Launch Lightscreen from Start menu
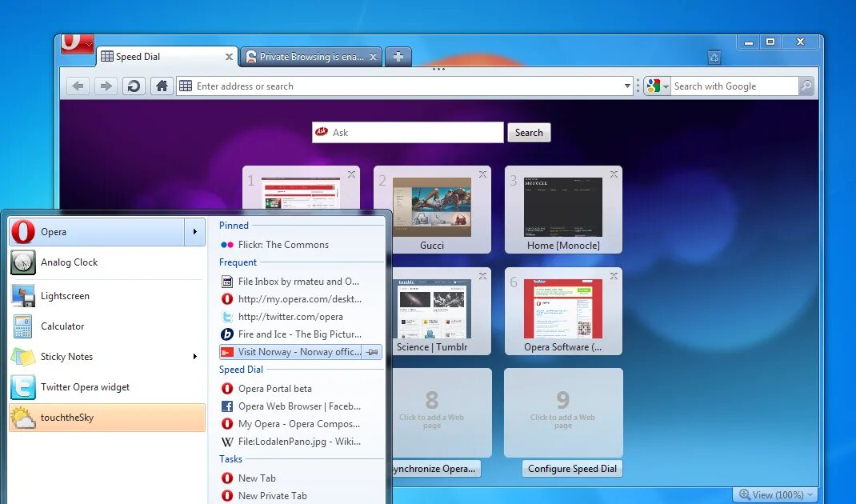Screen dimensions: 856x504 [x=107, y=295]
